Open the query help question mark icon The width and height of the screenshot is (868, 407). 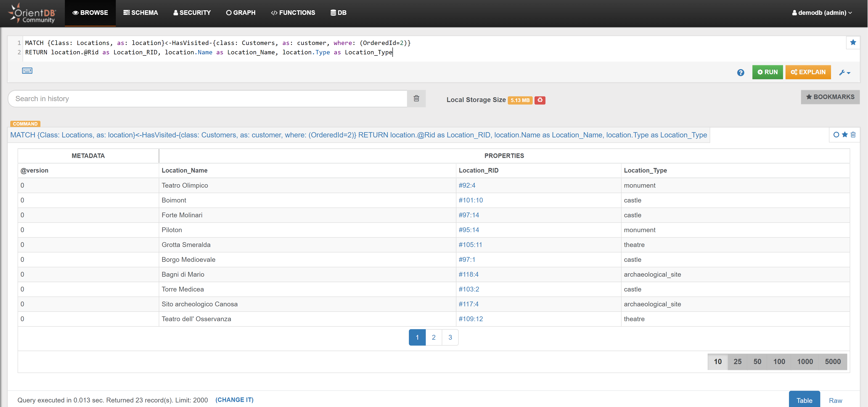pyautogui.click(x=740, y=72)
